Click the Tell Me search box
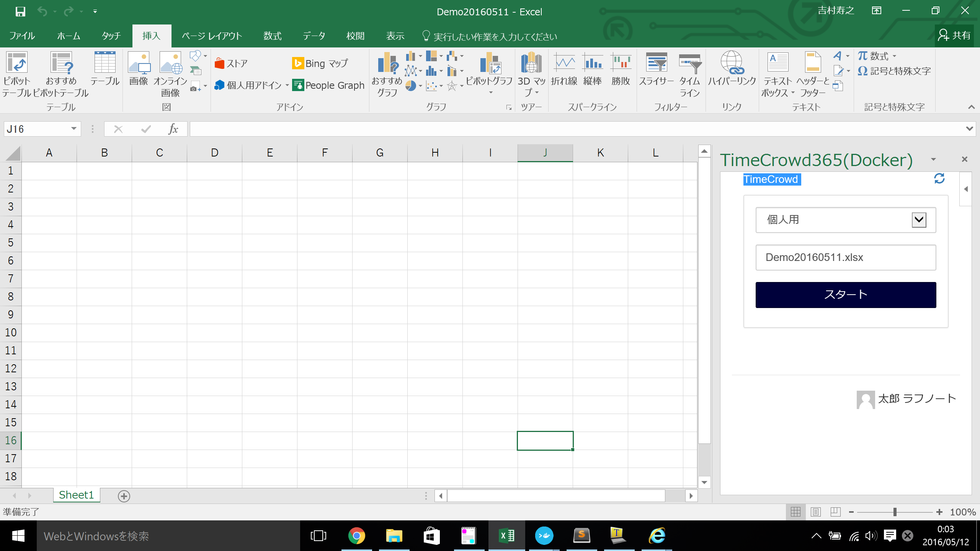 pos(490,36)
